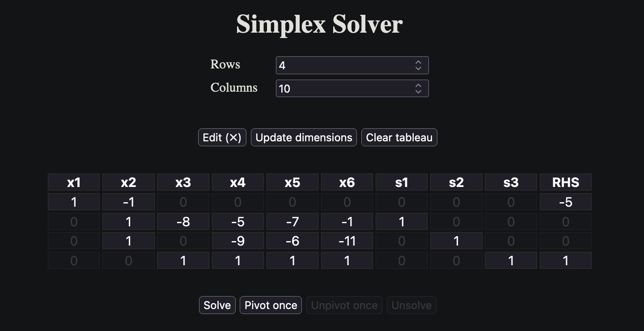The width and height of the screenshot is (644, 331).
Task: Click the x1 column header
Action: click(74, 182)
